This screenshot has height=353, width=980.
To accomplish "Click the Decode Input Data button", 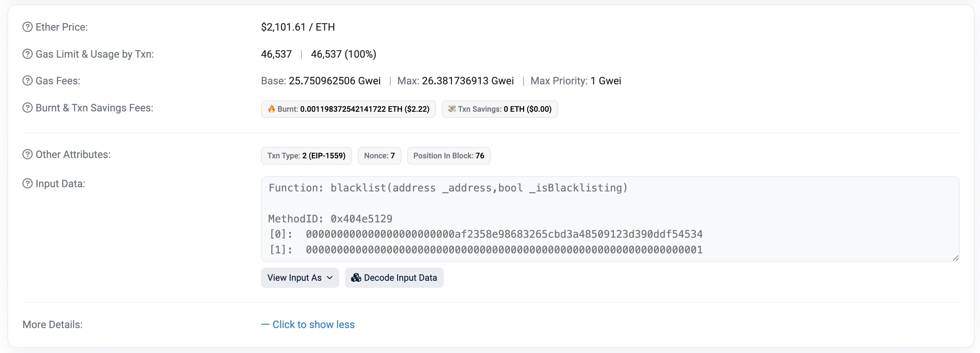I will coord(394,278).
